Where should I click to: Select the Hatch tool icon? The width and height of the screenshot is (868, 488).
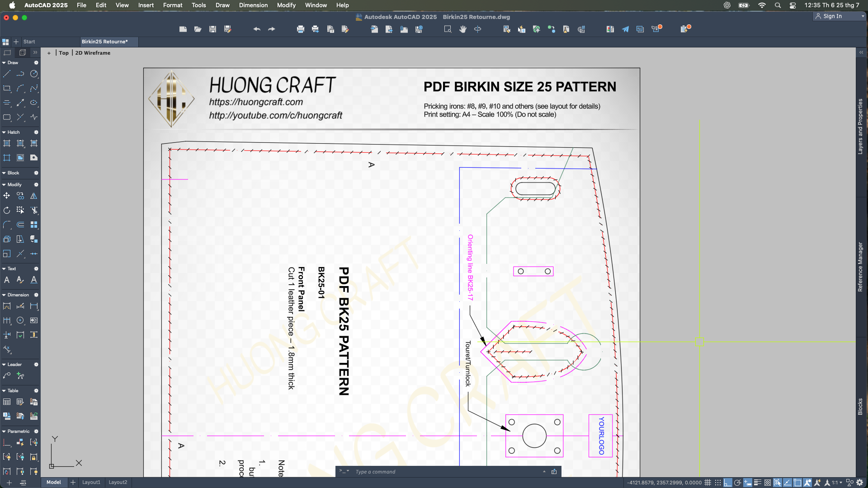pos(7,143)
